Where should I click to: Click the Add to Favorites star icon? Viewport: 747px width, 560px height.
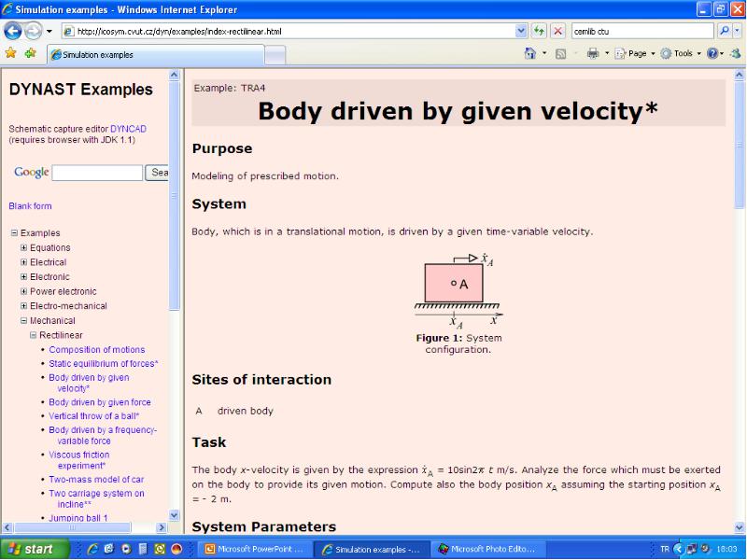(31, 53)
